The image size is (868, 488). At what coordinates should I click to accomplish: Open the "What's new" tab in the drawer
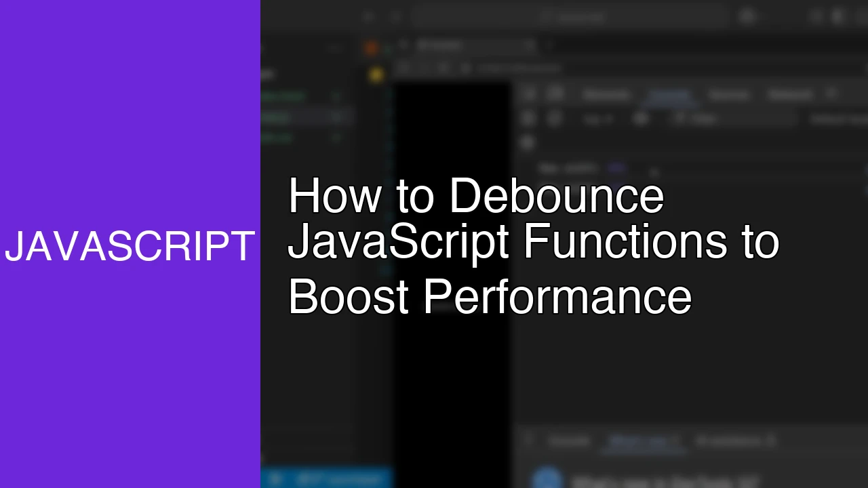(x=643, y=441)
